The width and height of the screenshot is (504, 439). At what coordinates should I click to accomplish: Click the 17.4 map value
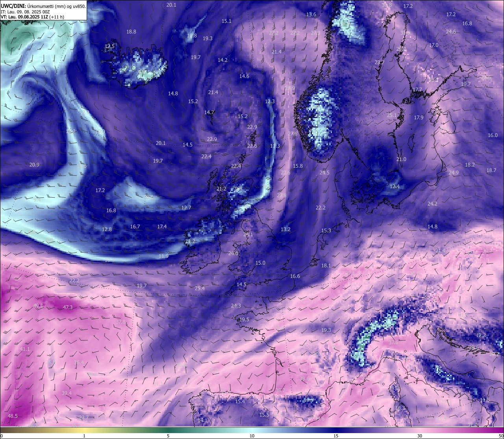point(162,226)
